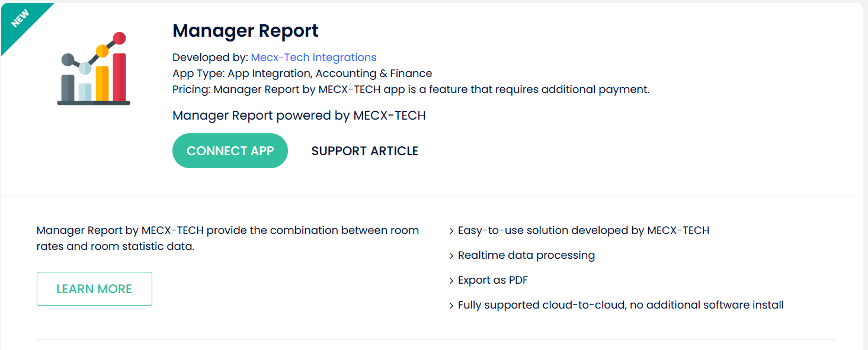Click chevron beside Realtime data processing
This screenshot has height=350, width=868.
451,256
